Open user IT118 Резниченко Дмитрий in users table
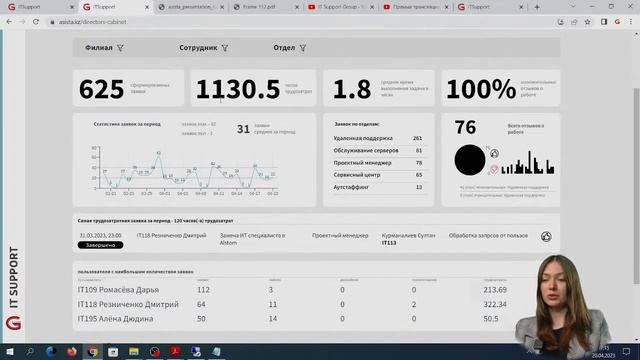 point(128,304)
